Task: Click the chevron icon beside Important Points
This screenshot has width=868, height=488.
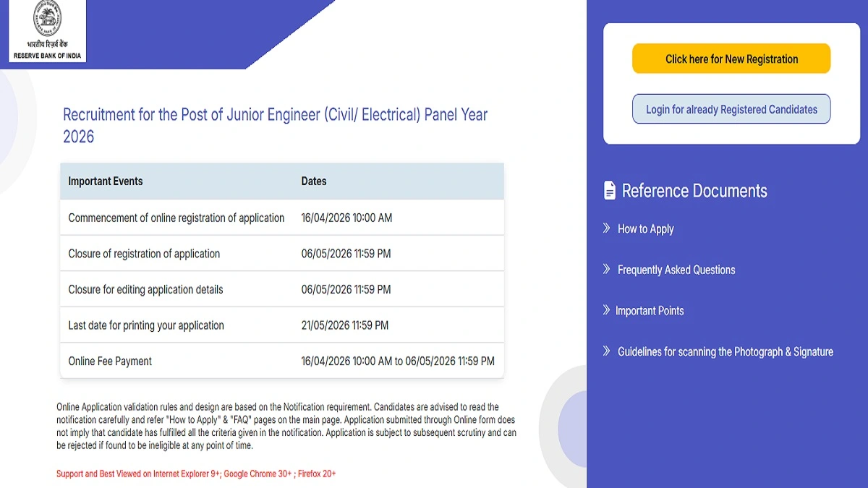Action: 605,310
